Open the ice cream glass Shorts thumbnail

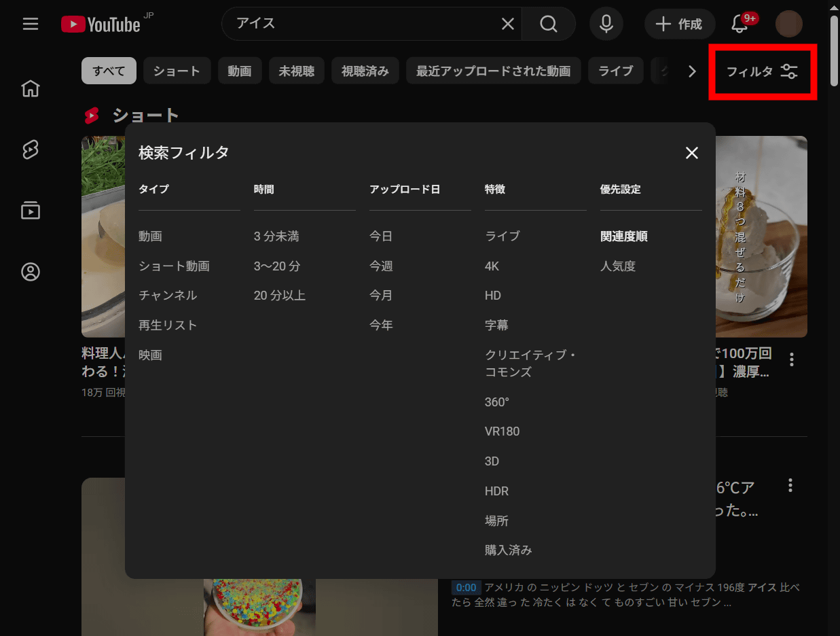click(x=761, y=236)
